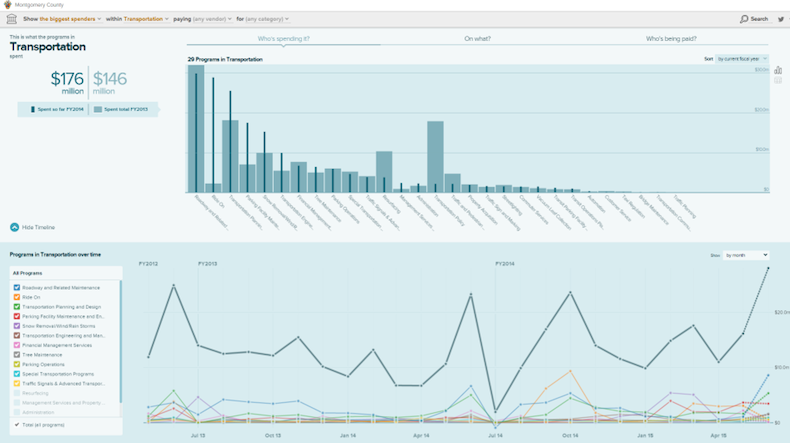This screenshot has width=790, height=443.
Task: Switch to the 'On what?' tab
Action: coord(478,38)
